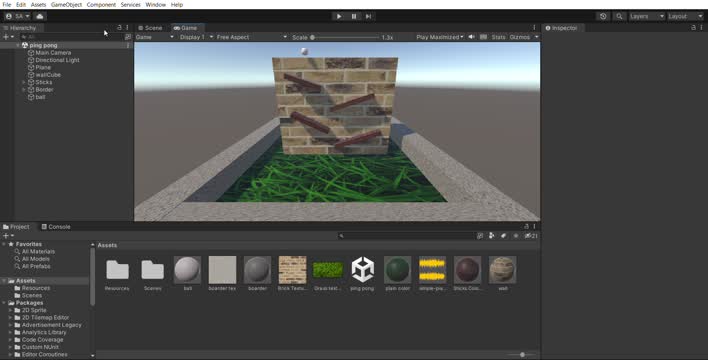The height and width of the screenshot is (360, 708).
Task: Click the Pause playback button
Action: pos(354,16)
